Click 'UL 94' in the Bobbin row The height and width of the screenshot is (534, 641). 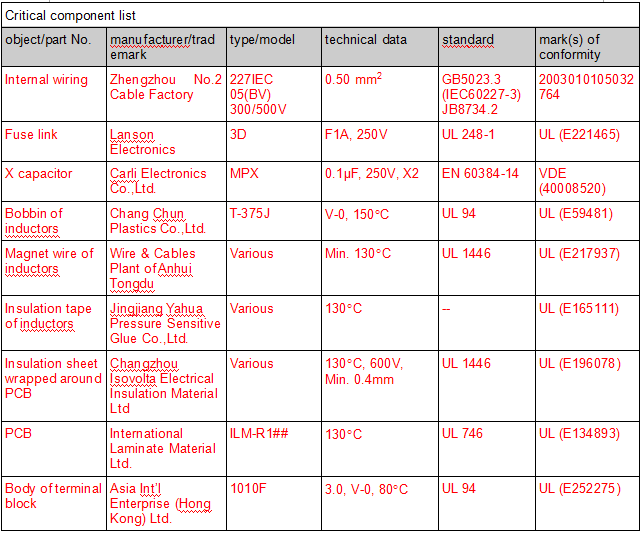click(487, 221)
